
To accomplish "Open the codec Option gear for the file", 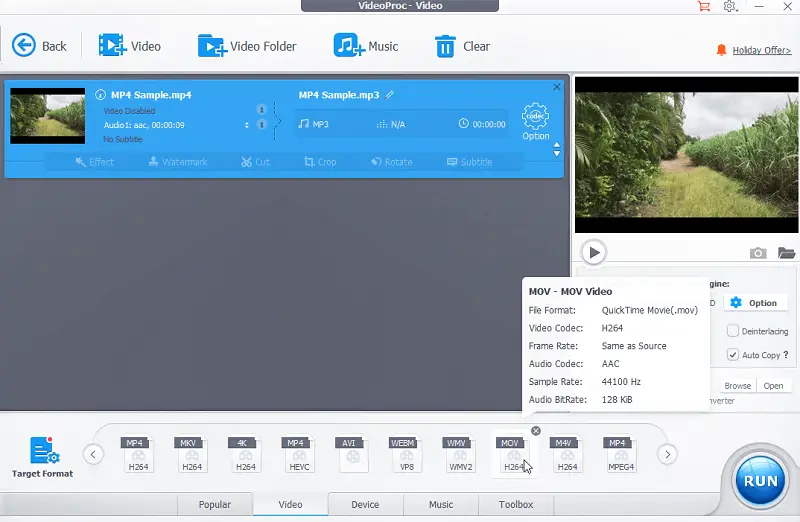I will (x=535, y=122).
